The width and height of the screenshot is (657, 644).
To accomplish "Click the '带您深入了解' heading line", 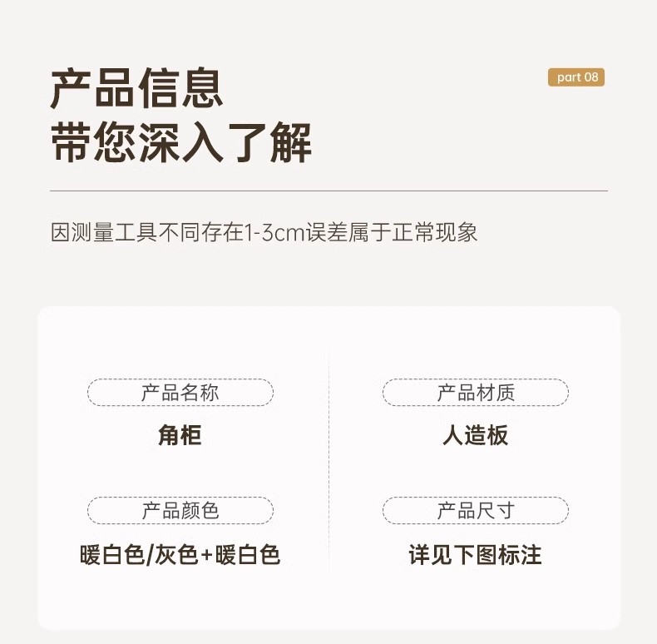I will point(180,143).
